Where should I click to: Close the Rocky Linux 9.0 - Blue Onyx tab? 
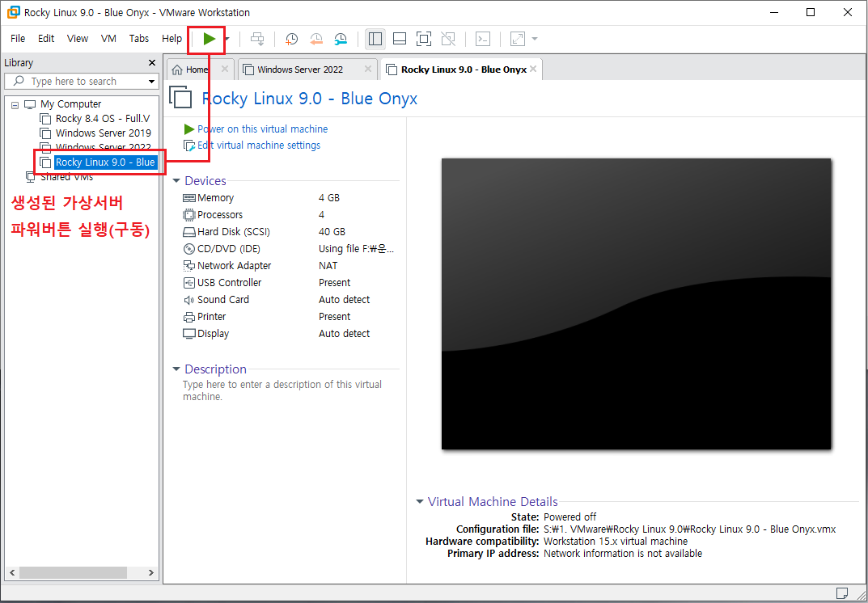[533, 70]
